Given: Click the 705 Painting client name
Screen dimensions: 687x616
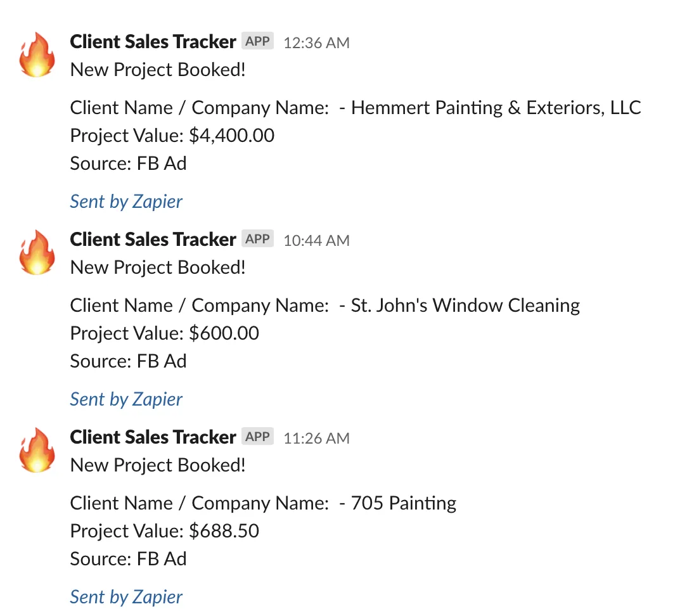Looking at the screenshot, I should [404, 503].
